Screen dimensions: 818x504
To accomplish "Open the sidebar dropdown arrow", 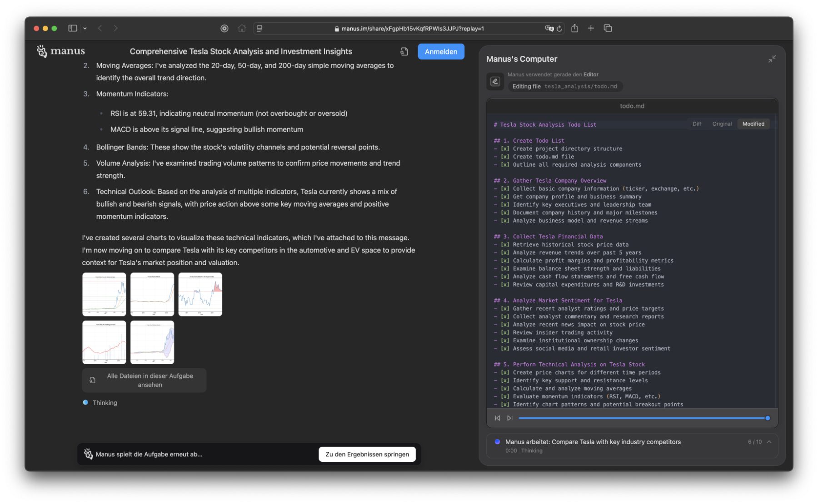I will click(x=85, y=28).
